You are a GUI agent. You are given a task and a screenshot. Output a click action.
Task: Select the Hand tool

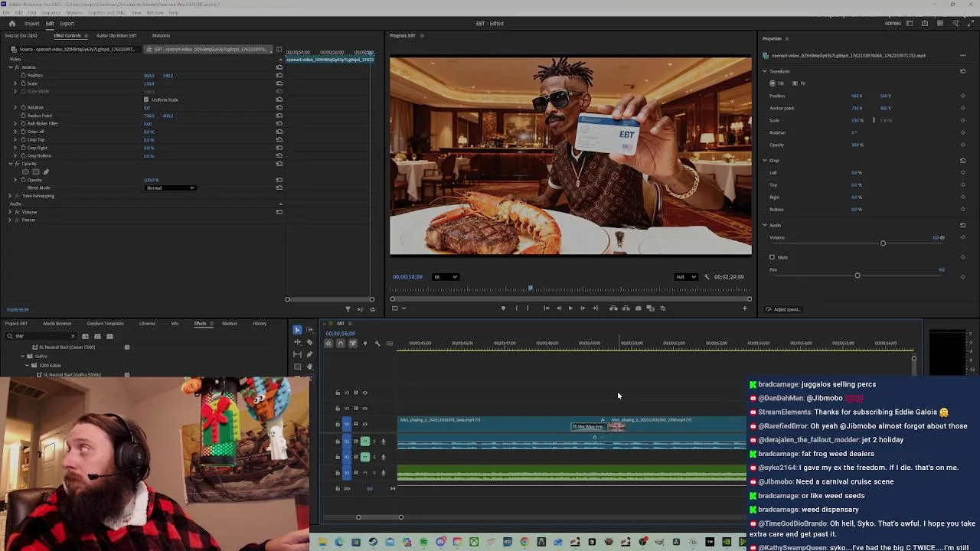pos(309,367)
